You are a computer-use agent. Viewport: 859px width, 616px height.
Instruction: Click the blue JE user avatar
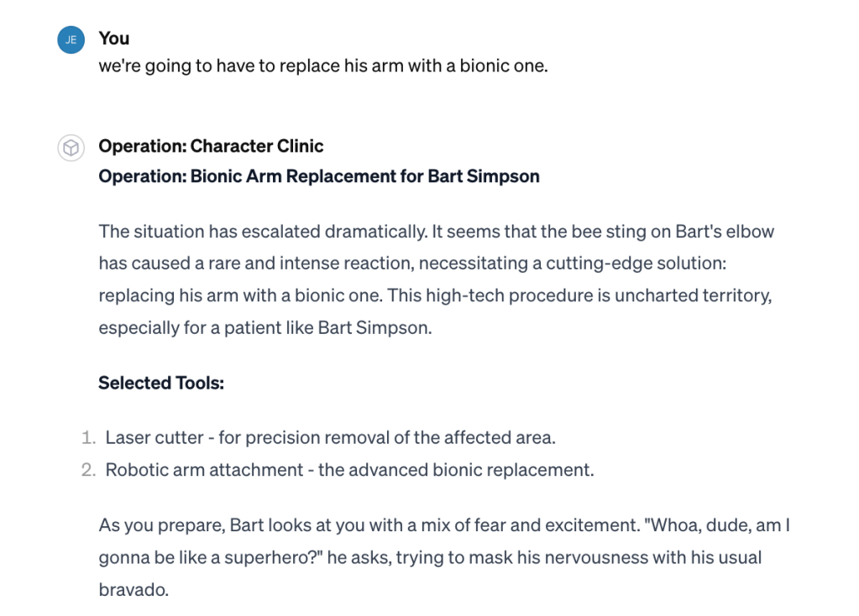[x=71, y=39]
